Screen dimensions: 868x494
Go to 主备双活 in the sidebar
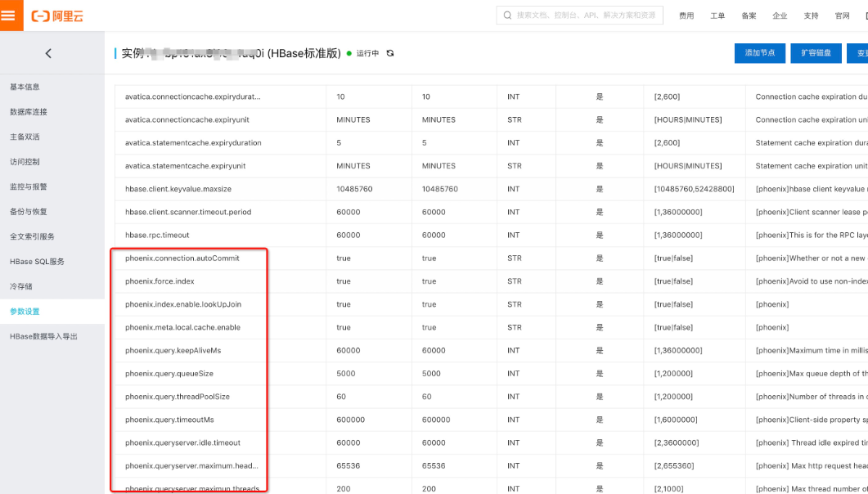[25, 137]
